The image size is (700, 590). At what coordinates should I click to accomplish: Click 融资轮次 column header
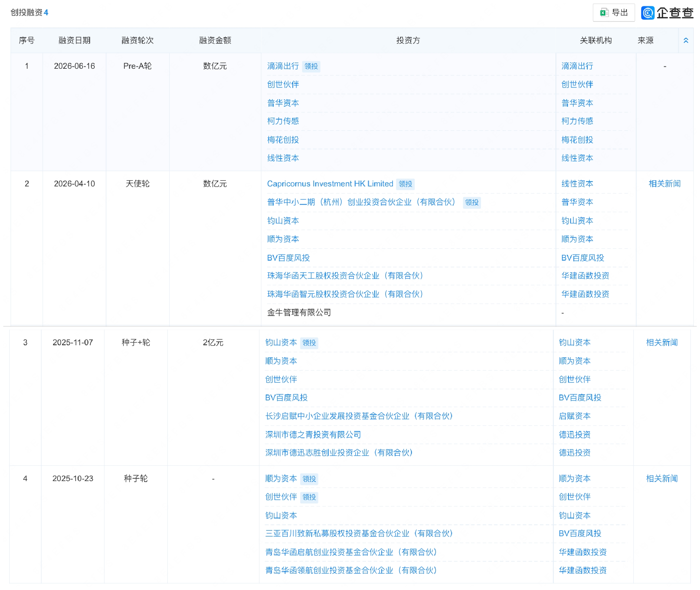(x=137, y=41)
